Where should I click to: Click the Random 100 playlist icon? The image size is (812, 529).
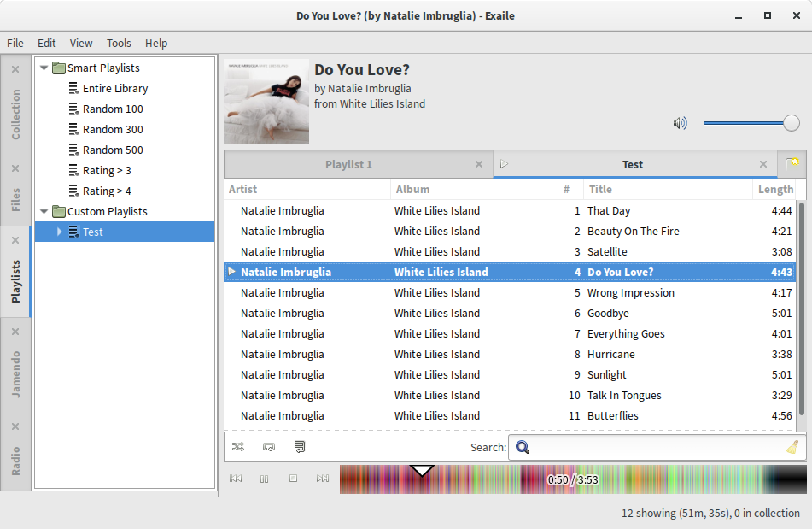coord(74,109)
